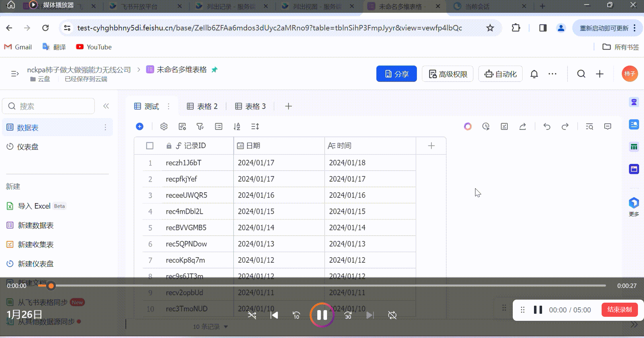The height and width of the screenshot is (338, 644).
Task: Toggle shuffle in the media player
Action: 252,315
